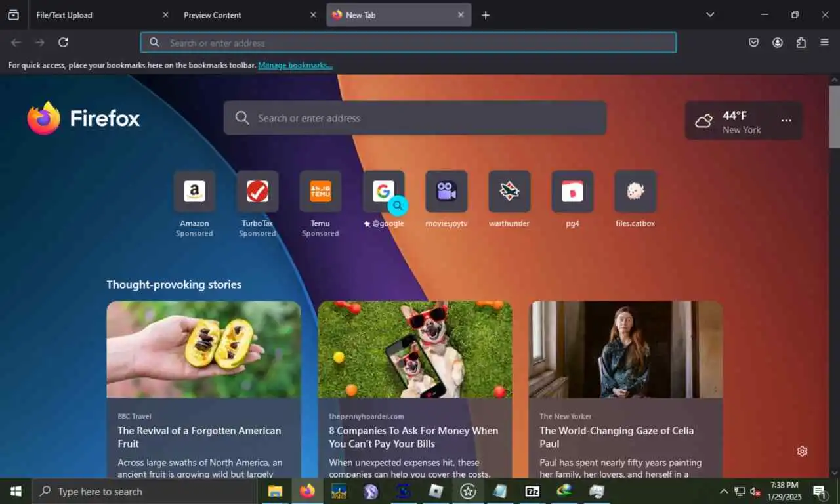Viewport: 840px width, 504px height.
Task: Open new tab personalize gear icon
Action: (x=802, y=451)
